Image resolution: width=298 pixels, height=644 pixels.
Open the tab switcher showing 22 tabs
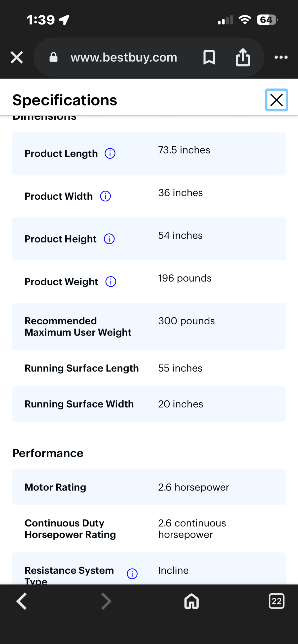pos(276,601)
